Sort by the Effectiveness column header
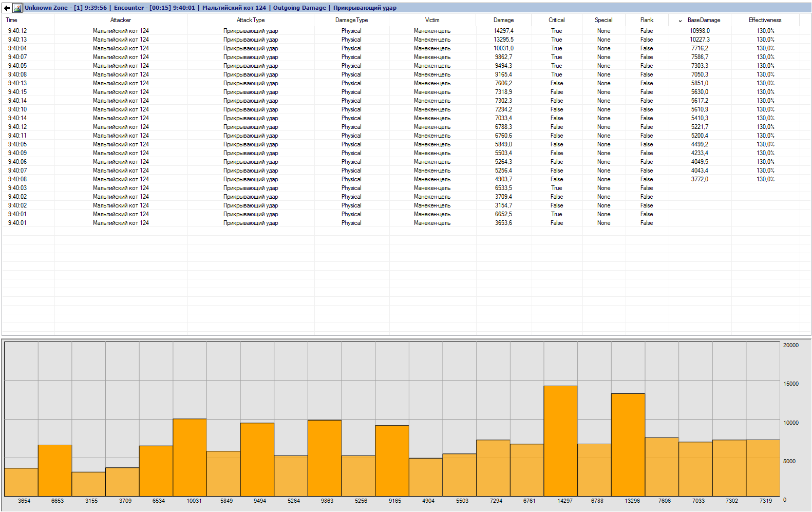This screenshot has width=812, height=512. tap(765, 20)
